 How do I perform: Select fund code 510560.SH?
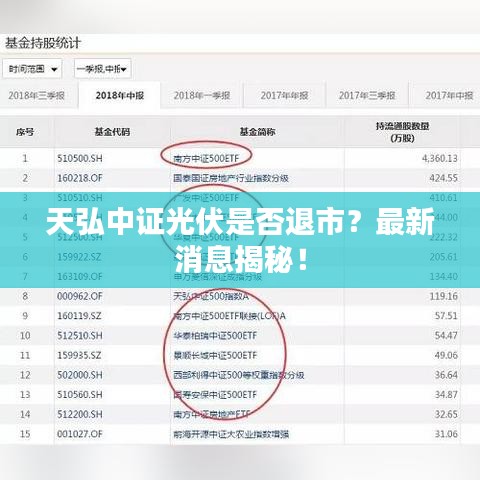point(80,394)
